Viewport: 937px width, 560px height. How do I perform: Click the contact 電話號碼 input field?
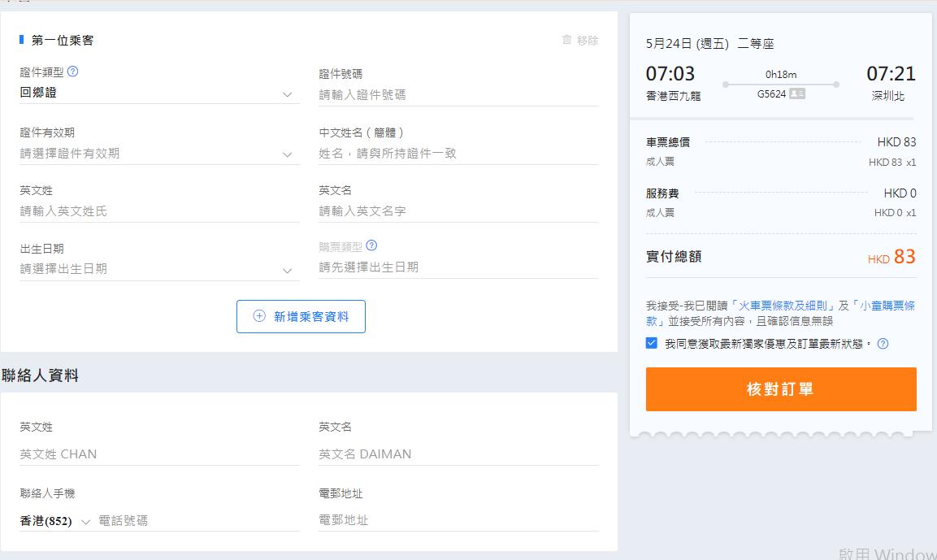[x=197, y=521]
